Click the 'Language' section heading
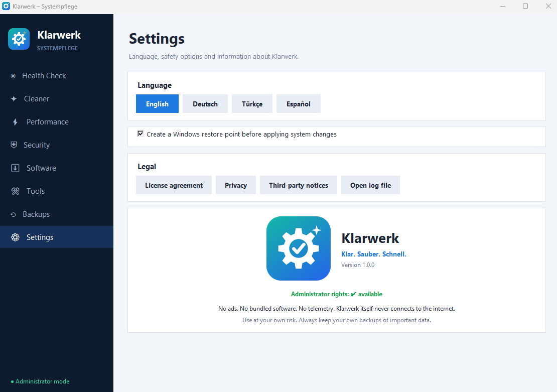The width and height of the screenshot is (557, 392). [x=155, y=85]
